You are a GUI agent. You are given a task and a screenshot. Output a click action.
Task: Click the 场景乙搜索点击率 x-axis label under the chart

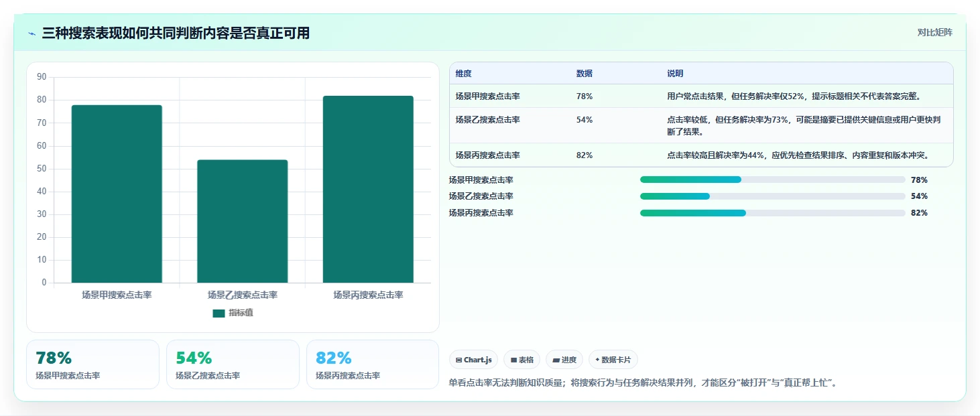(242, 295)
